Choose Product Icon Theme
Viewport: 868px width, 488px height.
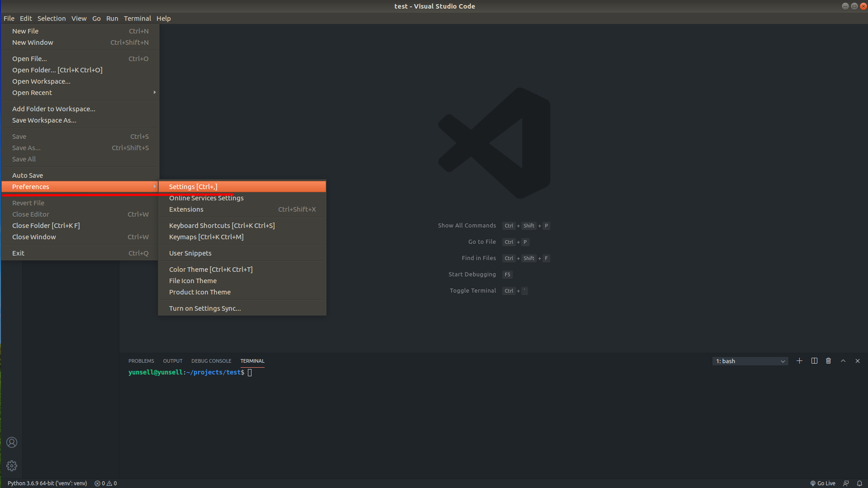[x=242, y=292]
